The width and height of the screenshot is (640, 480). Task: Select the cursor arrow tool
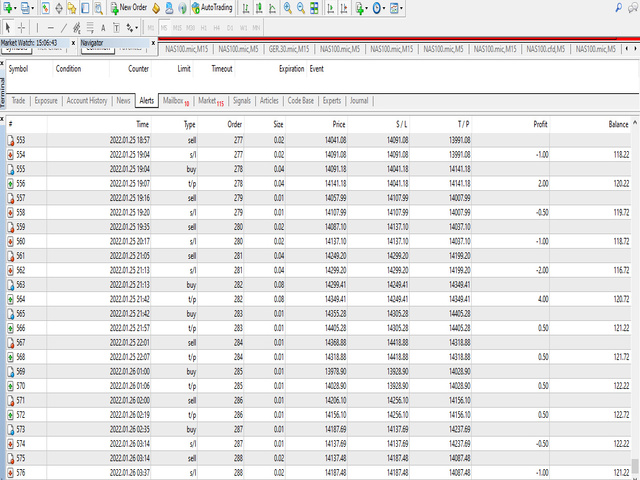[8, 27]
